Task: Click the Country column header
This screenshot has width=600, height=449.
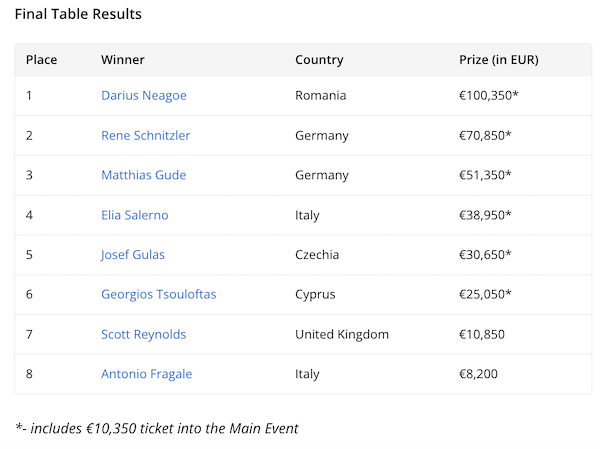Action: click(319, 60)
